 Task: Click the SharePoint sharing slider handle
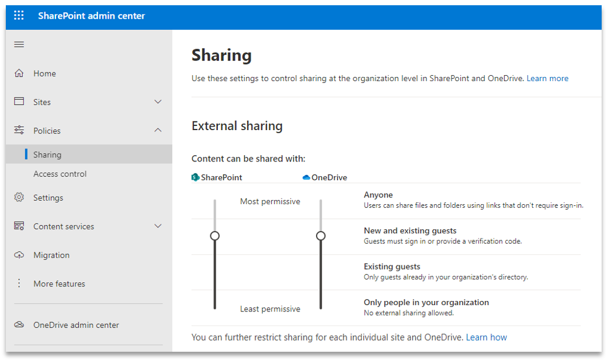pyautogui.click(x=215, y=236)
